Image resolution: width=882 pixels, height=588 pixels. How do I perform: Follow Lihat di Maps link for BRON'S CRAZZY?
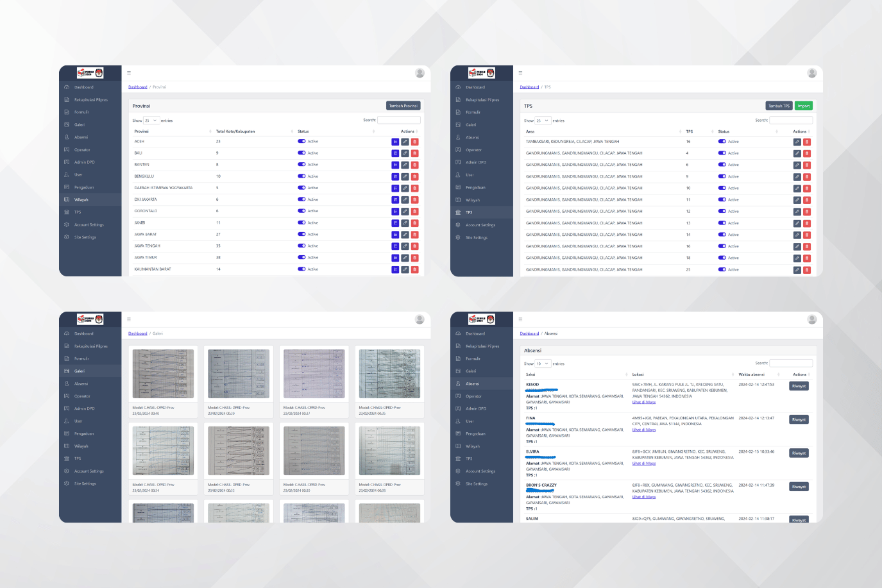pos(644,497)
